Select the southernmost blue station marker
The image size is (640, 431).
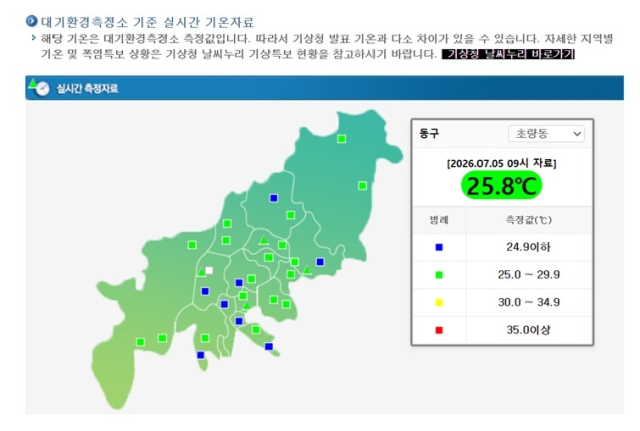click(x=200, y=355)
